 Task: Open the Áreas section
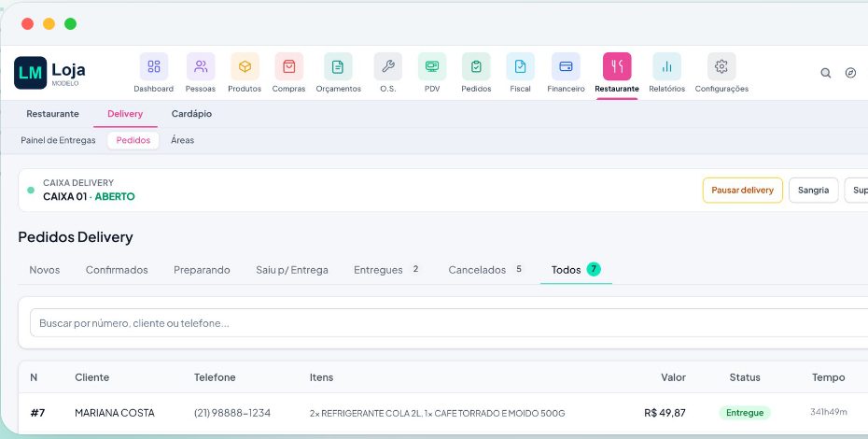click(x=182, y=140)
